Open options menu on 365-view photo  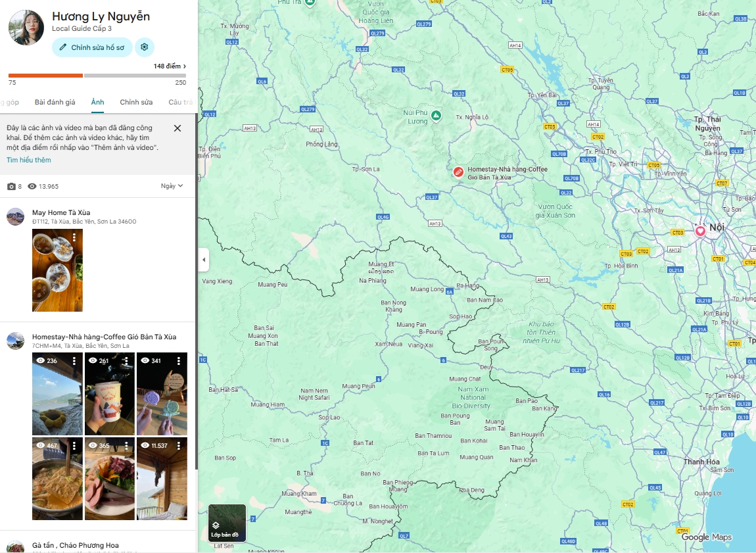point(126,446)
